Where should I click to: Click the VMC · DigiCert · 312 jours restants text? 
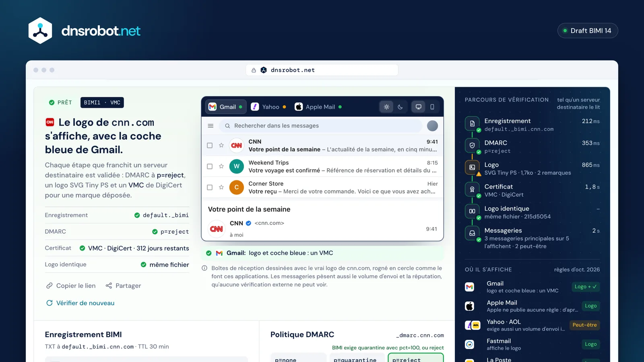(x=138, y=248)
